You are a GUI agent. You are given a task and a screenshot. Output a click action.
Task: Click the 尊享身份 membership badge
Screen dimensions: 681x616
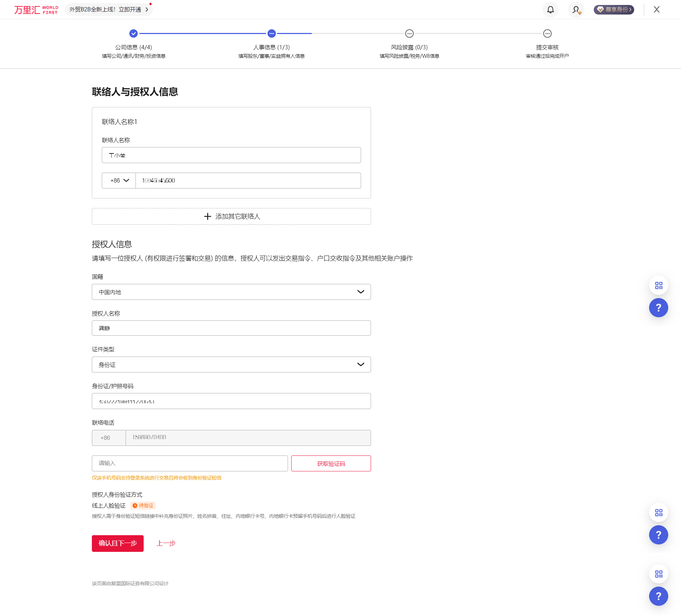614,10
